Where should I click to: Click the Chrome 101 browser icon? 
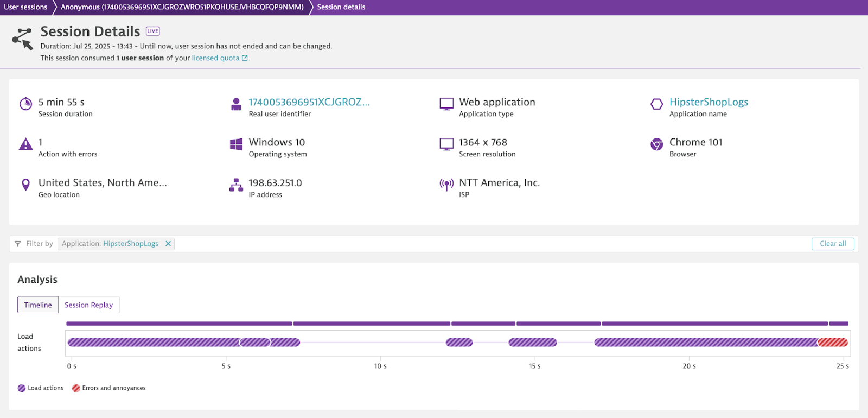coord(656,144)
